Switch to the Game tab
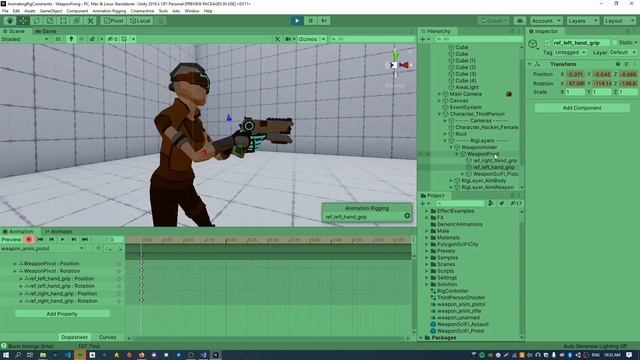This screenshot has width=640, height=360. click(46, 31)
